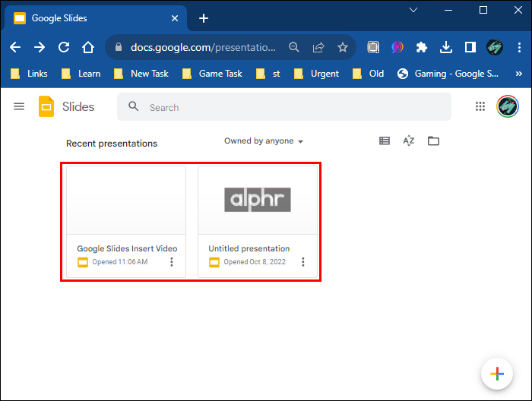Open the tab search chevron in title bar
Screen dimensions: 532x401
[x=413, y=10]
